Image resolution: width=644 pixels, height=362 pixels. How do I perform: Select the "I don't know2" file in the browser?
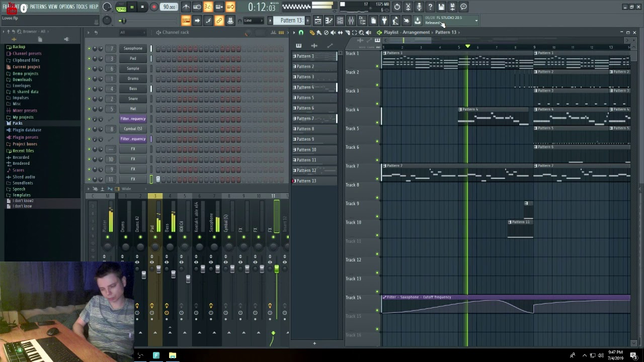23,201
